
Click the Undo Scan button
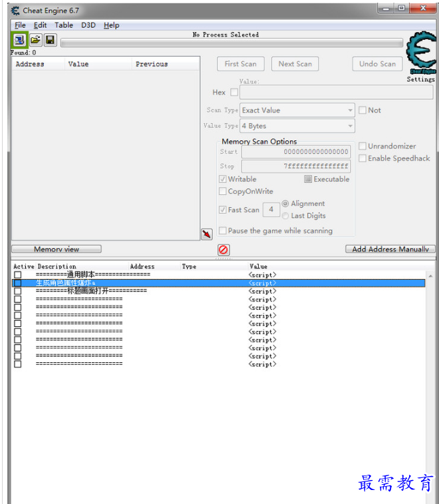click(x=377, y=64)
